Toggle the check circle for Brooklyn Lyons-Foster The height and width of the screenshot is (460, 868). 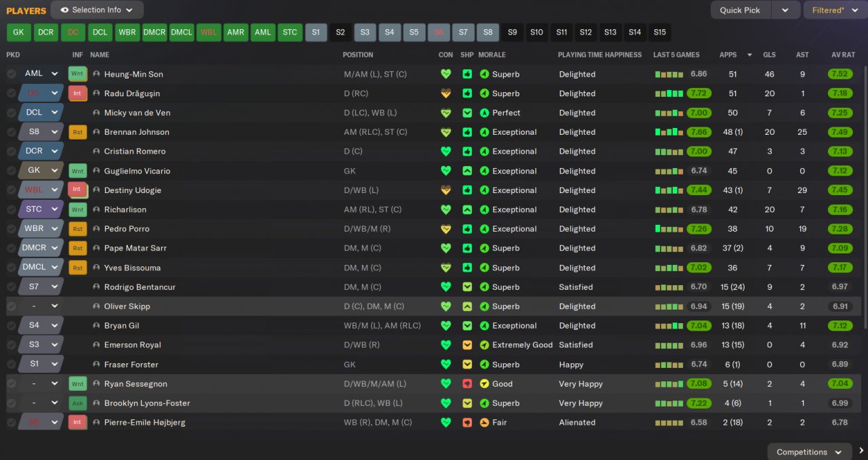(12, 403)
